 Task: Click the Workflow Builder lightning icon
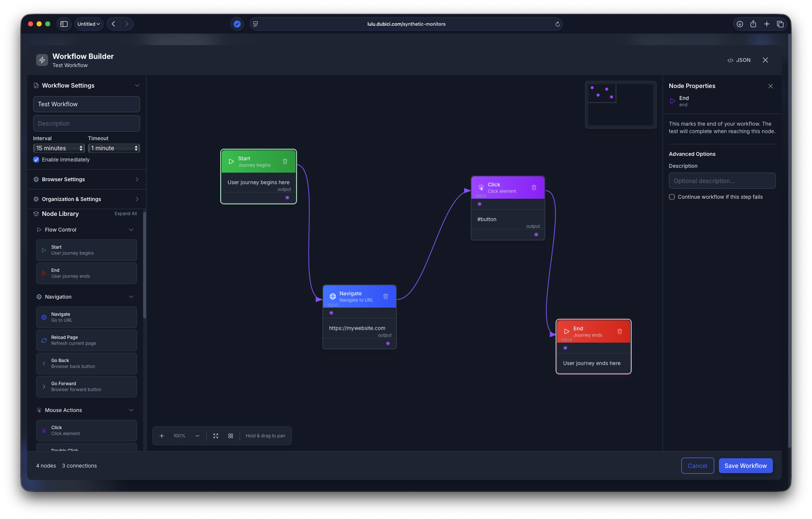click(42, 60)
